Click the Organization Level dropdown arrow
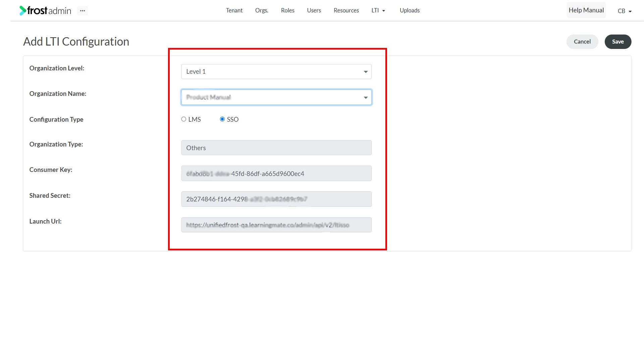 366,72
